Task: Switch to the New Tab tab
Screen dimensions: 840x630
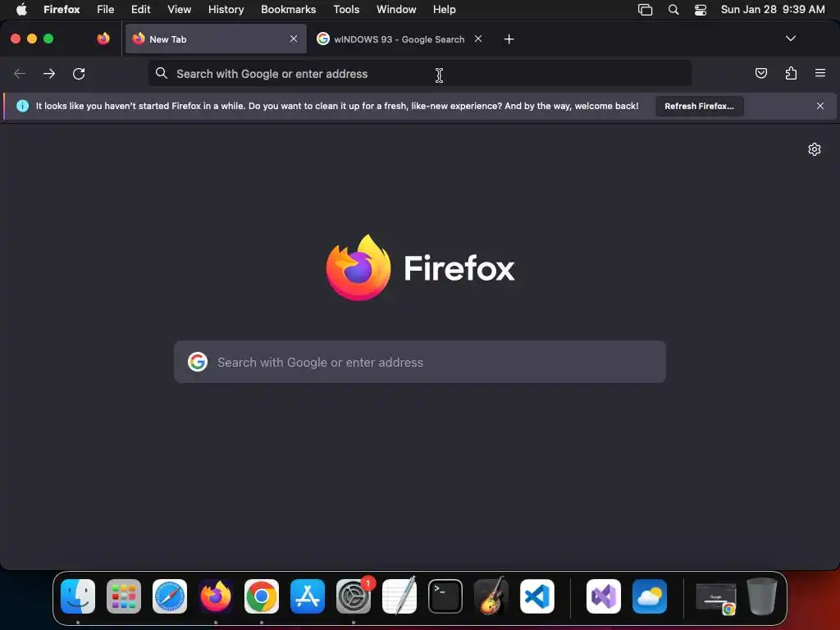Action: pos(216,39)
